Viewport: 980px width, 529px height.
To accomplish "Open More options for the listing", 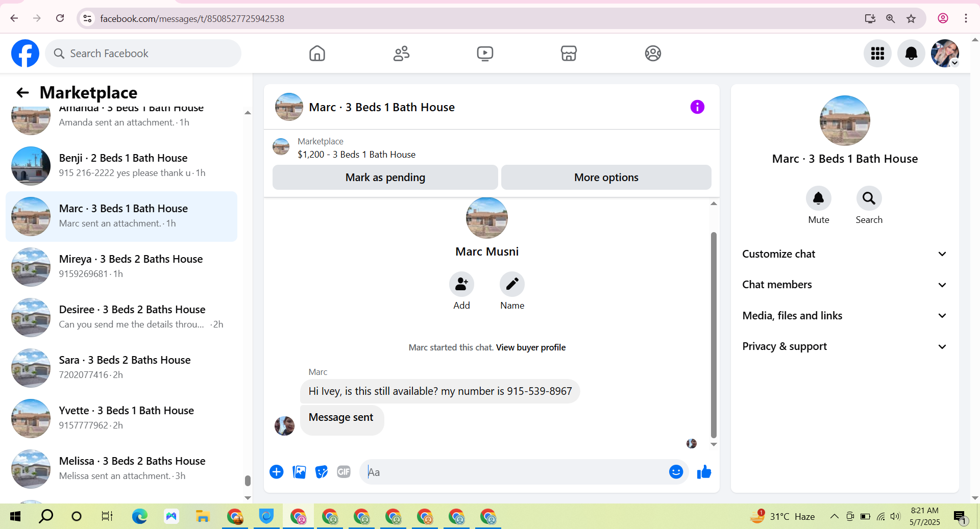I will click(x=606, y=177).
